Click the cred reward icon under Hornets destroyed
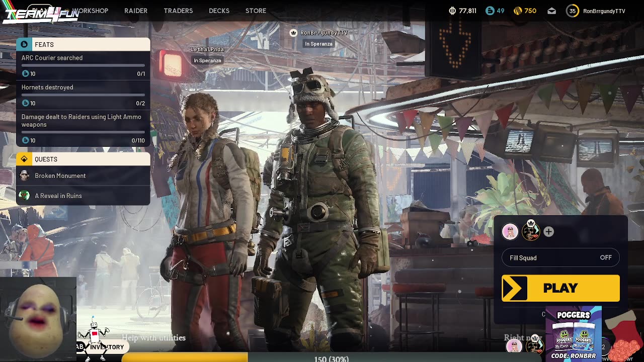The height and width of the screenshot is (362, 644). (26, 103)
